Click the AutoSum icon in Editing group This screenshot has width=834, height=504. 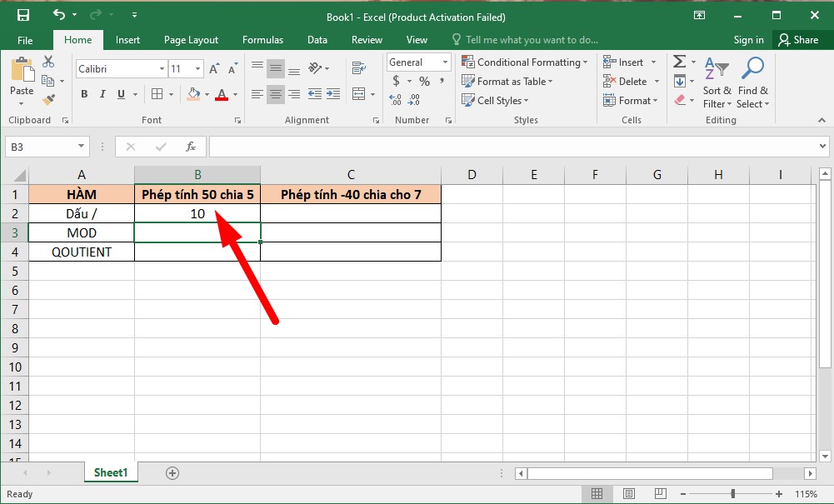click(x=679, y=61)
